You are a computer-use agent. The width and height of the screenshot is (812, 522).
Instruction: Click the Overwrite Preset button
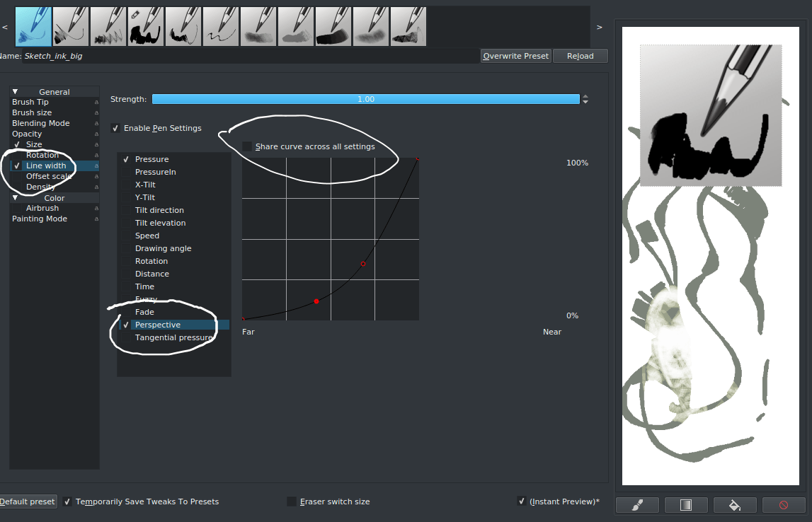point(515,56)
